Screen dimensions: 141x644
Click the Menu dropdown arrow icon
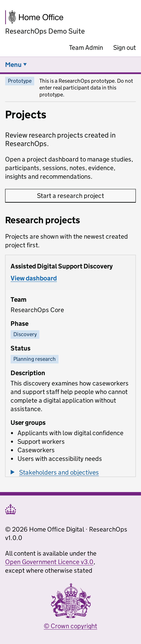point(25,65)
